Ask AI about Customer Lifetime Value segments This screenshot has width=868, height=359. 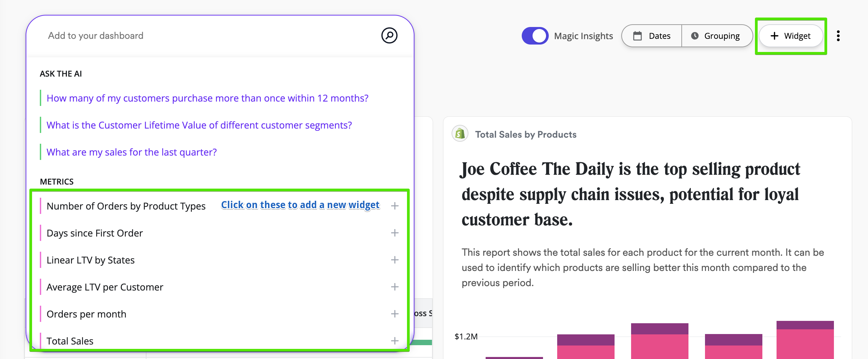[x=199, y=125]
